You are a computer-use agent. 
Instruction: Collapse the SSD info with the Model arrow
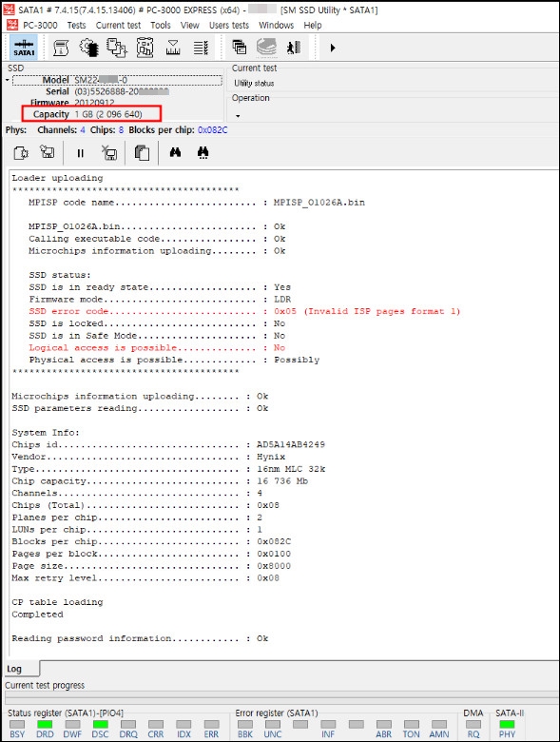[7, 80]
